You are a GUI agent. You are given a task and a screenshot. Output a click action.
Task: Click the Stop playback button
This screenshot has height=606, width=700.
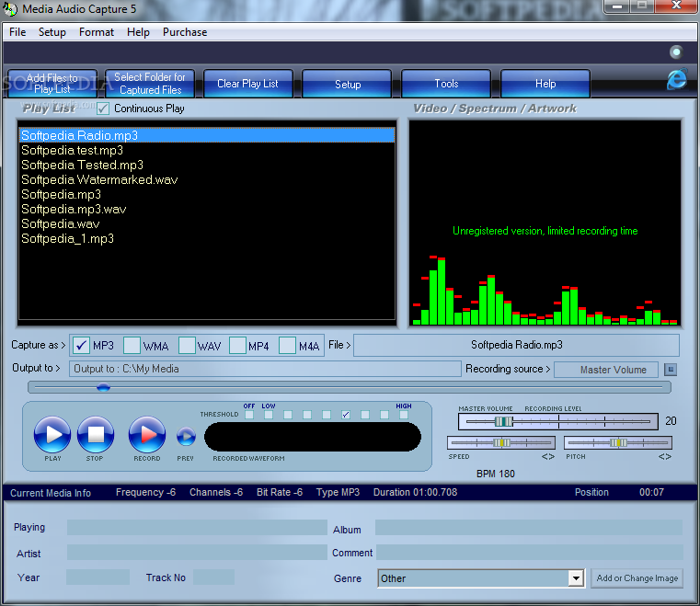point(96,434)
